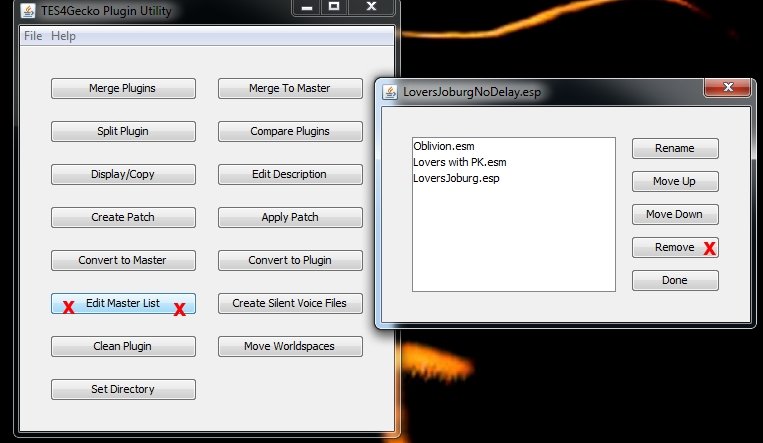Open Merge To Master
This screenshot has width=763, height=443.
(x=290, y=89)
